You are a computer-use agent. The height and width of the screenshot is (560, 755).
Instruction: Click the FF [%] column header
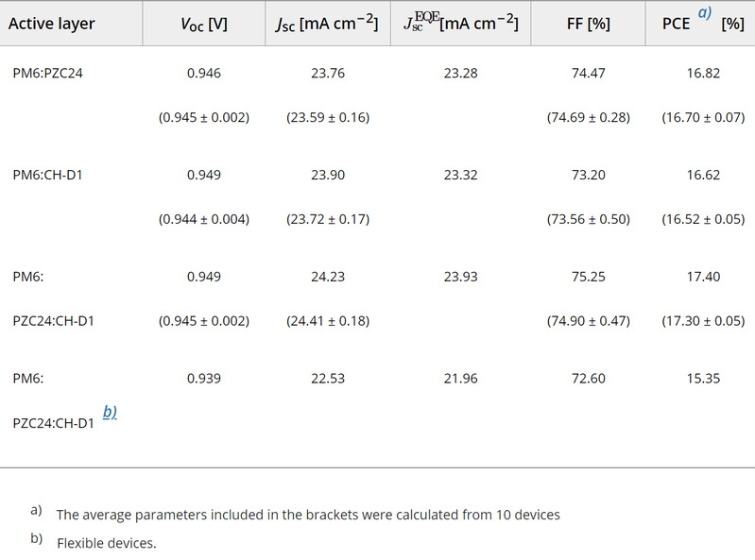[588, 24]
